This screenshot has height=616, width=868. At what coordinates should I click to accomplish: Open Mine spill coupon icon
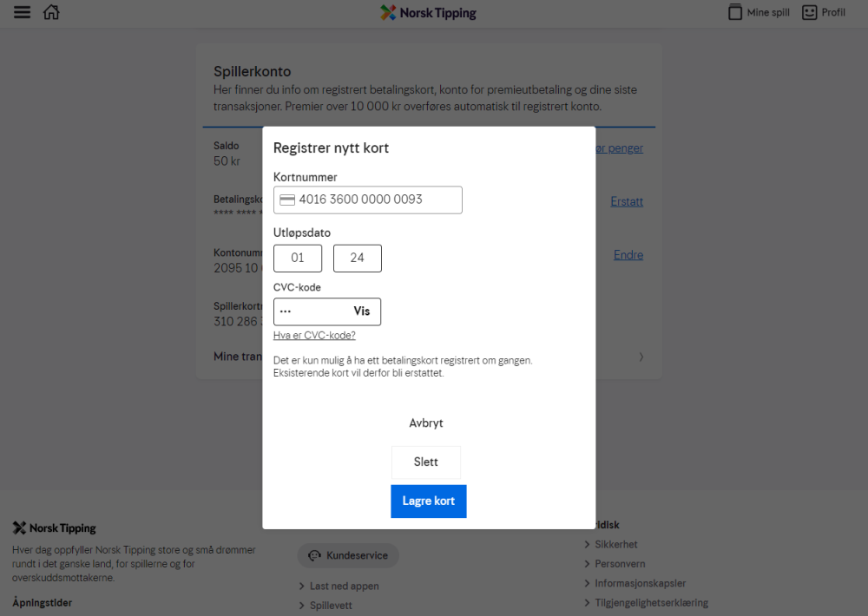[x=735, y=13]
